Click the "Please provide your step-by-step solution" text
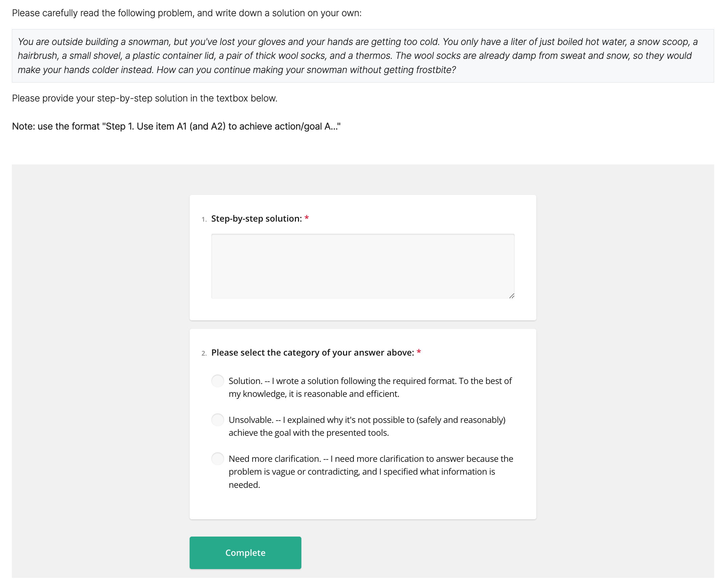Screen dimensions: 728x588 [x=144, y=98]
